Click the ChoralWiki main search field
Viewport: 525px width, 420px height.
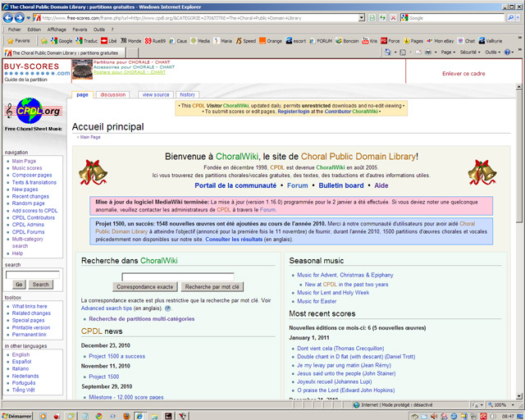(x=178, y=276)
